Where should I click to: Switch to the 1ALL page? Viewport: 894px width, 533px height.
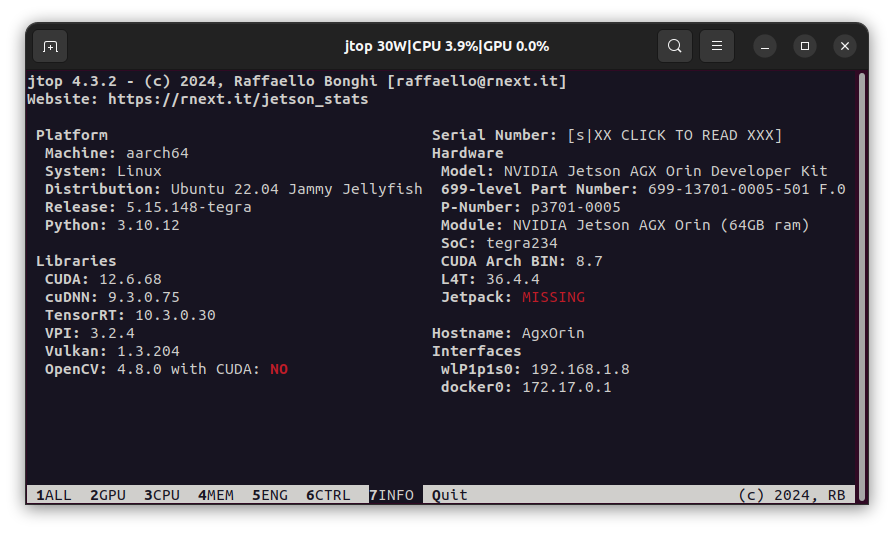pyautogui.click(x=54, y=495)
